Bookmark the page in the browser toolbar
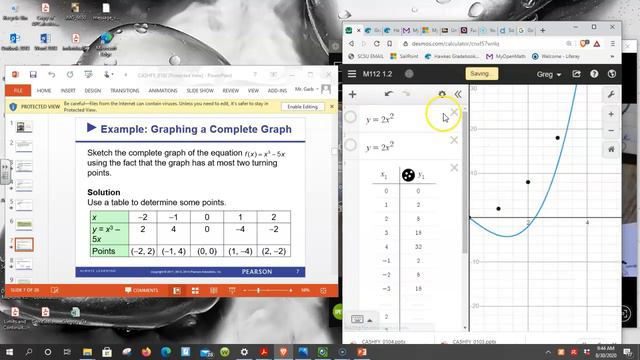This screenshot has width=640, height=360. pos(390,43)
